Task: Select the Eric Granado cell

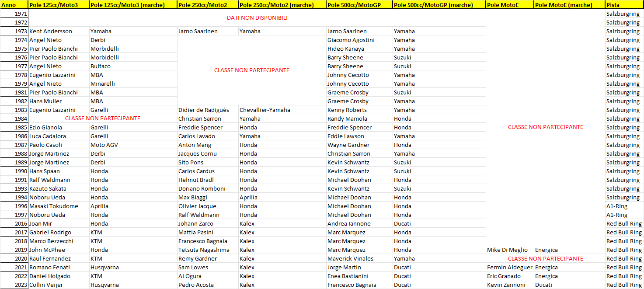Action: (510, 276)
